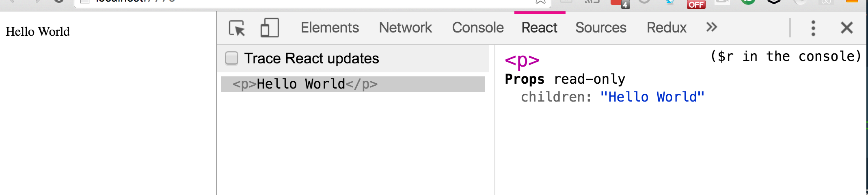Open the Sources tab
This screenshot has width=868, height=195.
pyautogui.click(x=600, y=28)
